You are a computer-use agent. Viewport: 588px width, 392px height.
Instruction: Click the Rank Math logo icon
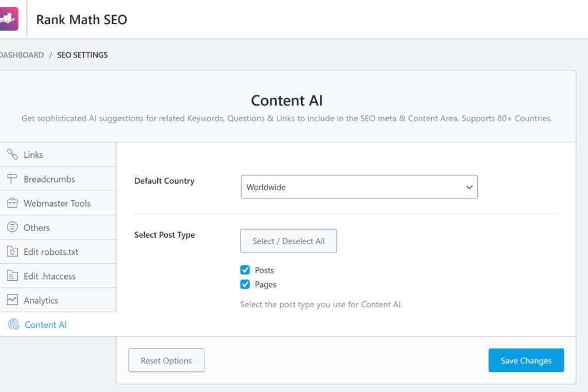[x=8, y=19]
